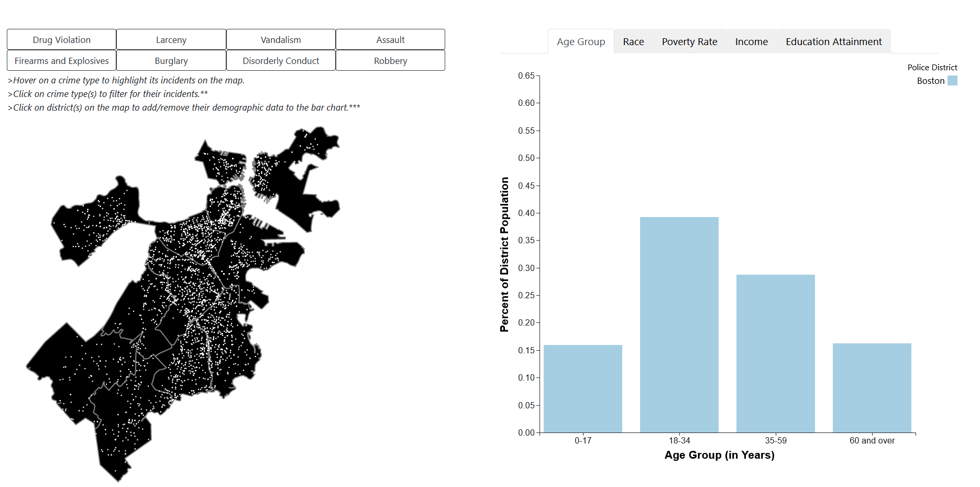The image size is (980, 487).
Task: Click the 0.65 y-axis tick label
Action: pos(526,75)
